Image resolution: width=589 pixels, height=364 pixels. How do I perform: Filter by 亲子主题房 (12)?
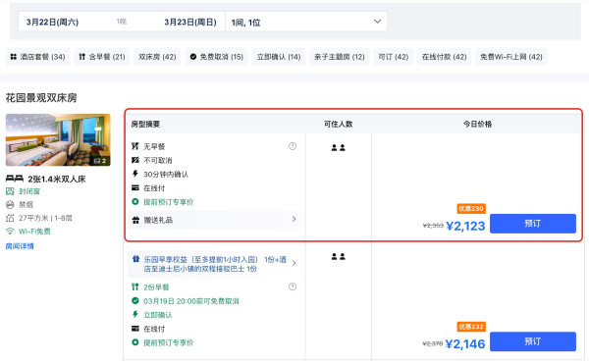tap(340, 57)
